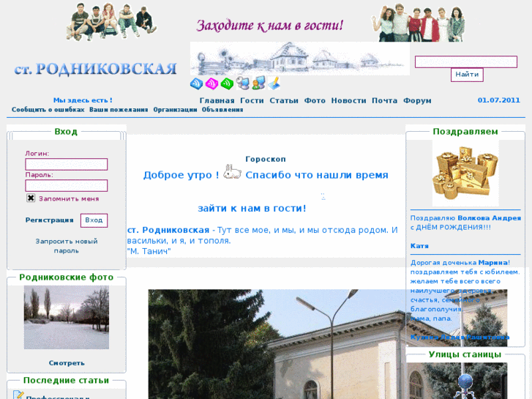Open the Форум menu item
The width and height of the screenshot is (532, 399).
click(x=417, y=100)
